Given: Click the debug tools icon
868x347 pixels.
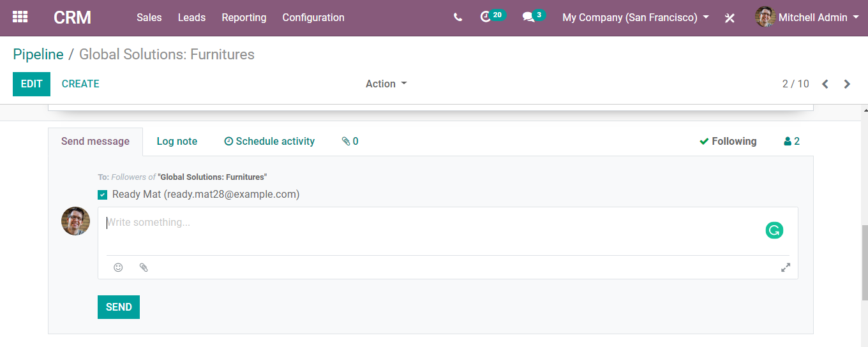Looking at the screenshot, I should pyautogui.click(x=730, y=18).
